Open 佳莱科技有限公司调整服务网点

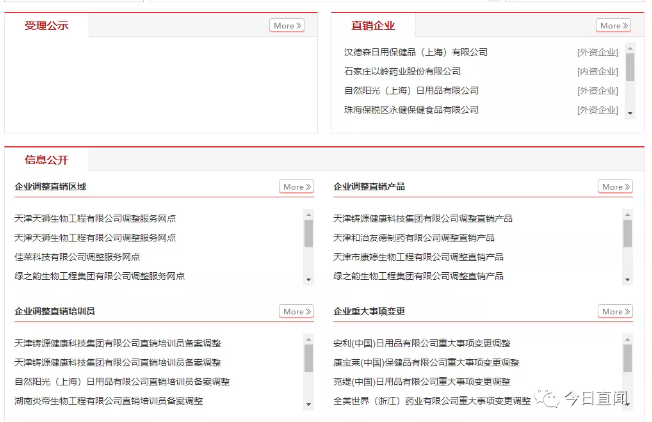click(77, 257)
